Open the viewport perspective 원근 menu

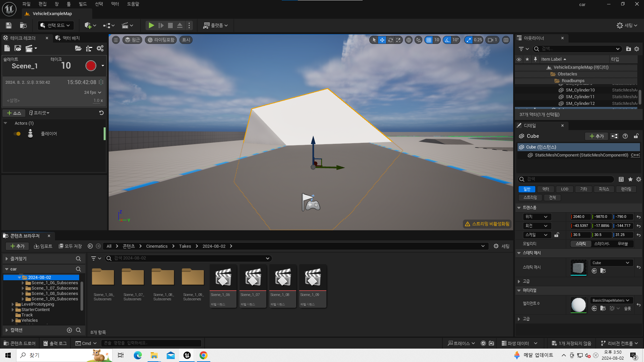[x=132, y=40]
